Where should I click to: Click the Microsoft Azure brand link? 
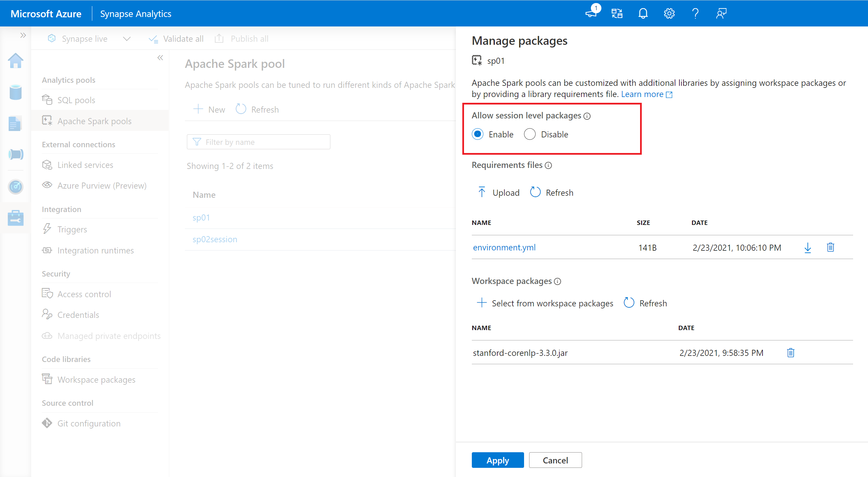pos(46,14)
